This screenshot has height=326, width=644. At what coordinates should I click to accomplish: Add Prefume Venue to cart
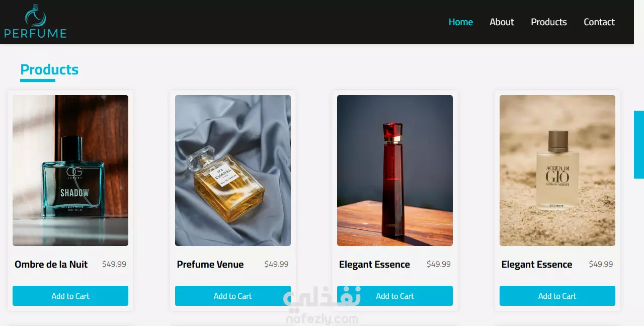coord(233,296)
